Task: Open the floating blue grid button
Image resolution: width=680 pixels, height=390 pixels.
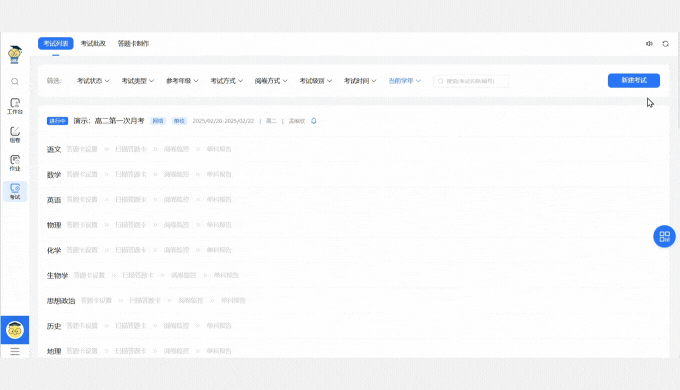Action: pyautogui.click(x=664, y=236)
